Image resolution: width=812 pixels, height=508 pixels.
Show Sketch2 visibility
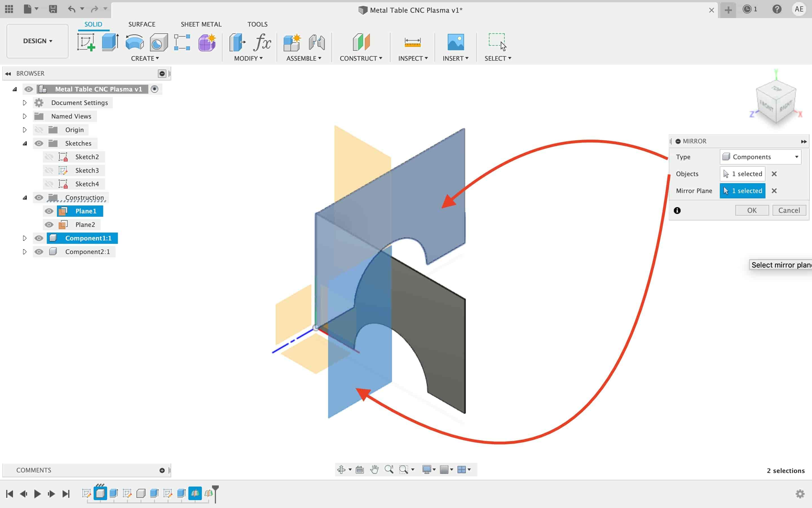click(49, 157)
